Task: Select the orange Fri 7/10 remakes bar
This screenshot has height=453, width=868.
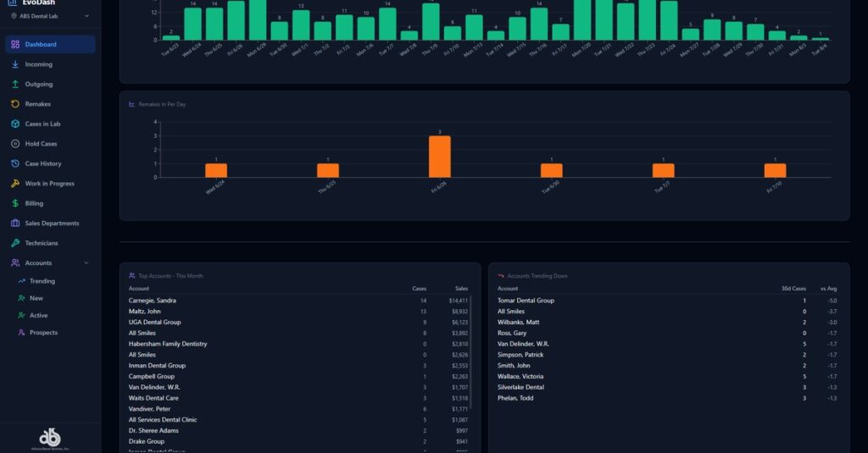Action: (x=775, y=170)
